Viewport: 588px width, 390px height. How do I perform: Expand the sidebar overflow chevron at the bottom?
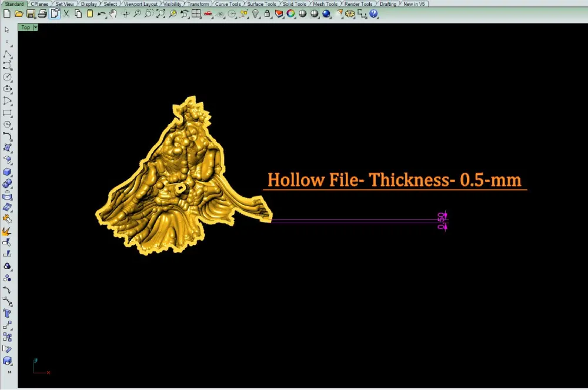point(9,372)
